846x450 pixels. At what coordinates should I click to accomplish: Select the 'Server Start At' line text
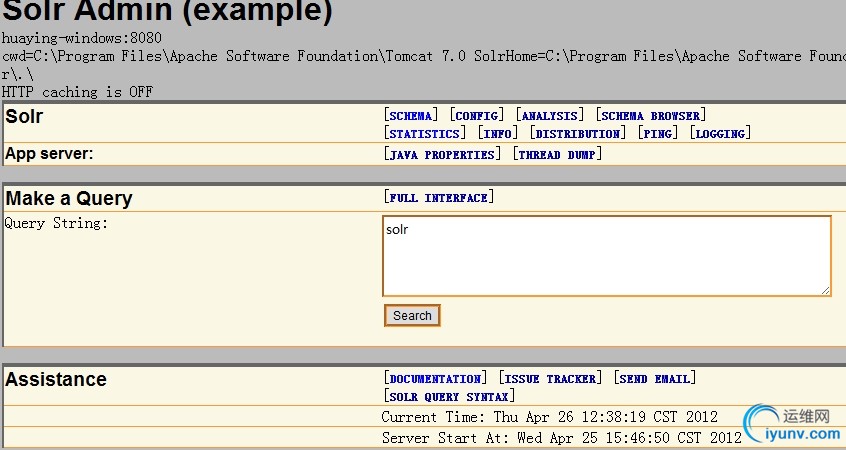[x=562, y=437]
